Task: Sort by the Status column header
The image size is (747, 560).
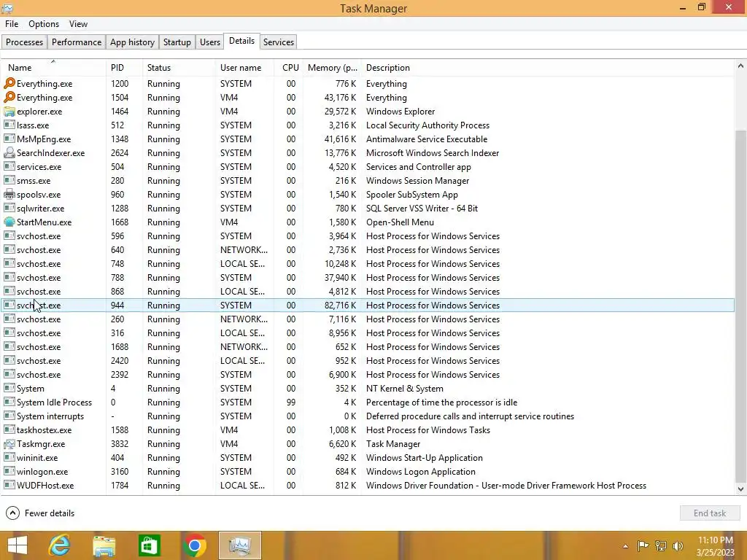Action: pos(179,68)
